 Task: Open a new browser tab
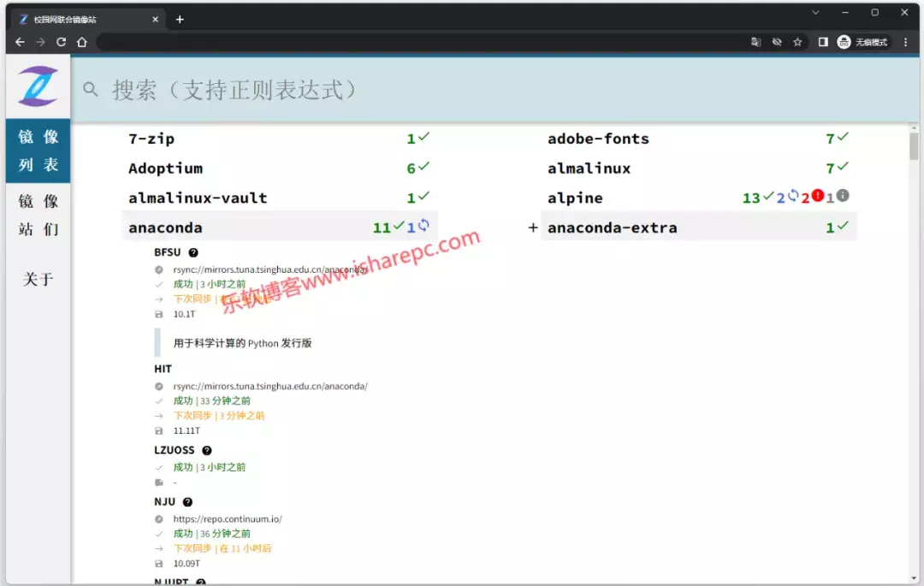point(180,20)
